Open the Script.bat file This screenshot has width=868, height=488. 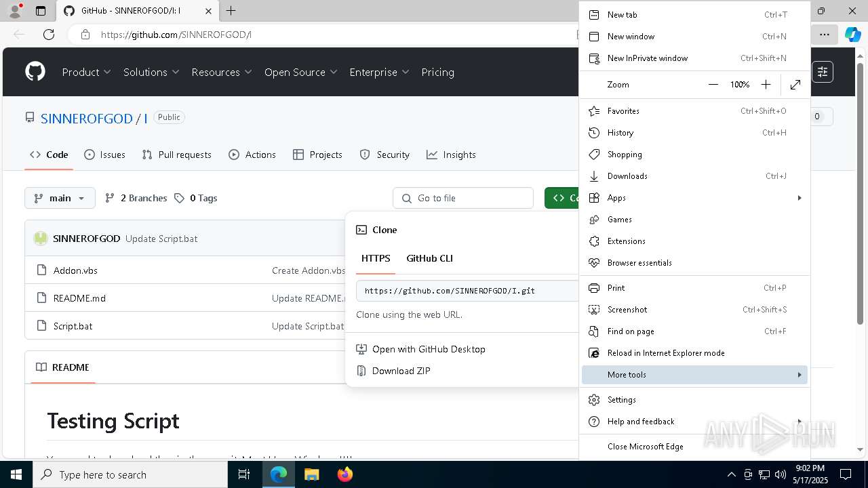[x=73, y=326]
